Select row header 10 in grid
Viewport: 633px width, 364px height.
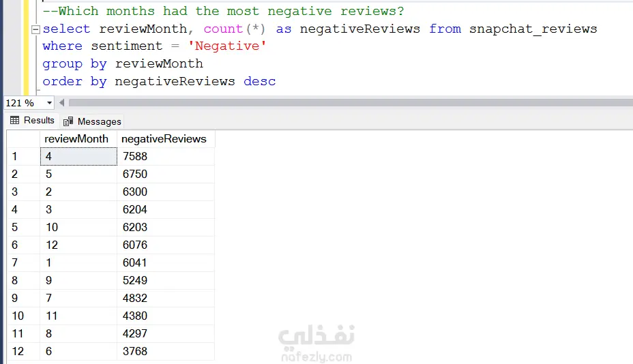[23, 316]
